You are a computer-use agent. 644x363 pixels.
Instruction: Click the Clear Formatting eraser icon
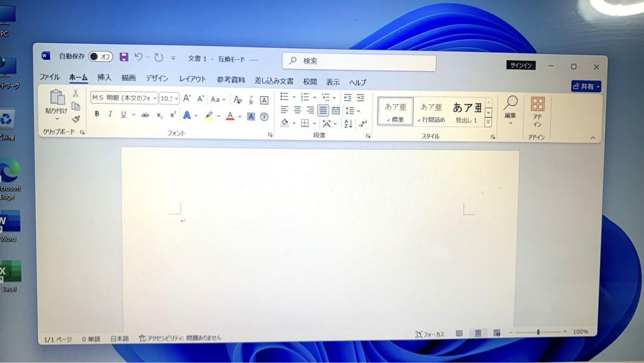[x=237, y=100]
